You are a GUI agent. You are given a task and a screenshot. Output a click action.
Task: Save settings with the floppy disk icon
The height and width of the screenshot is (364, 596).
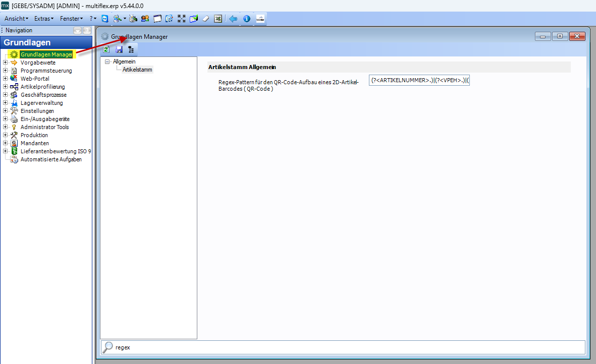119,49
